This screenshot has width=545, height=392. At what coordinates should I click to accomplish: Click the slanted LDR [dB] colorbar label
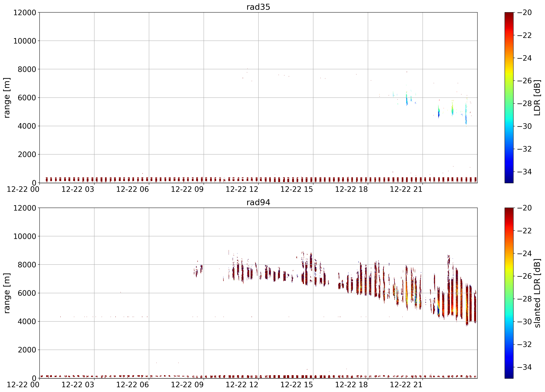click(537, 293)
